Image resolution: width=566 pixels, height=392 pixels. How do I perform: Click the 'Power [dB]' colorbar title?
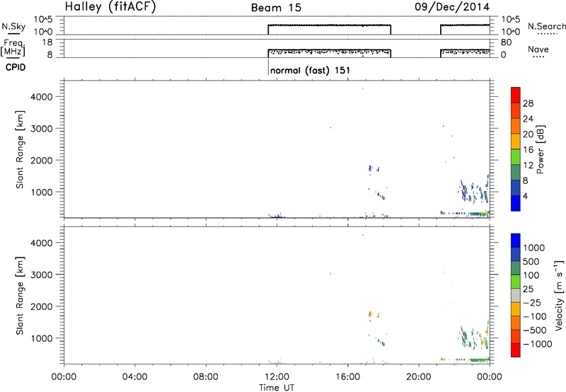coord(541,149)
